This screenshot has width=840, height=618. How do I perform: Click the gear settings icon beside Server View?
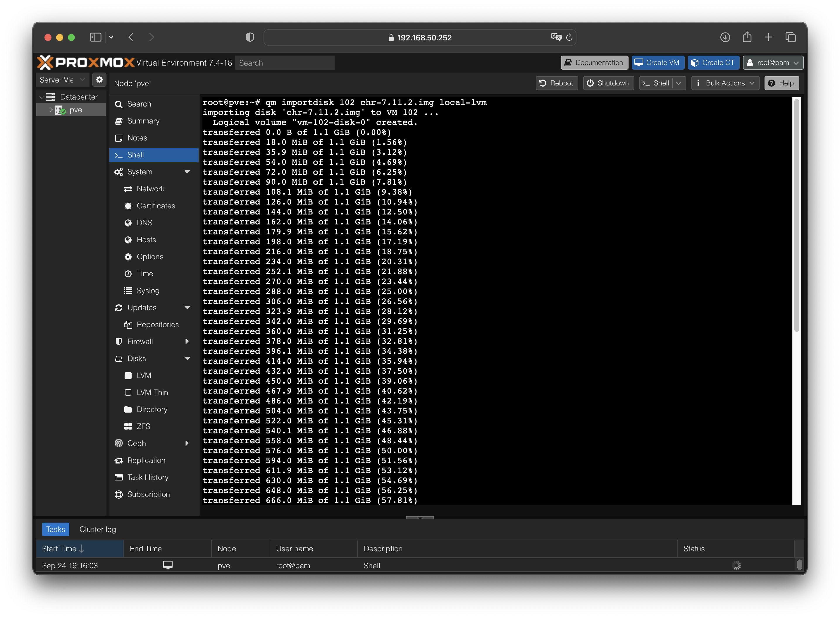[x=99, y=80]
